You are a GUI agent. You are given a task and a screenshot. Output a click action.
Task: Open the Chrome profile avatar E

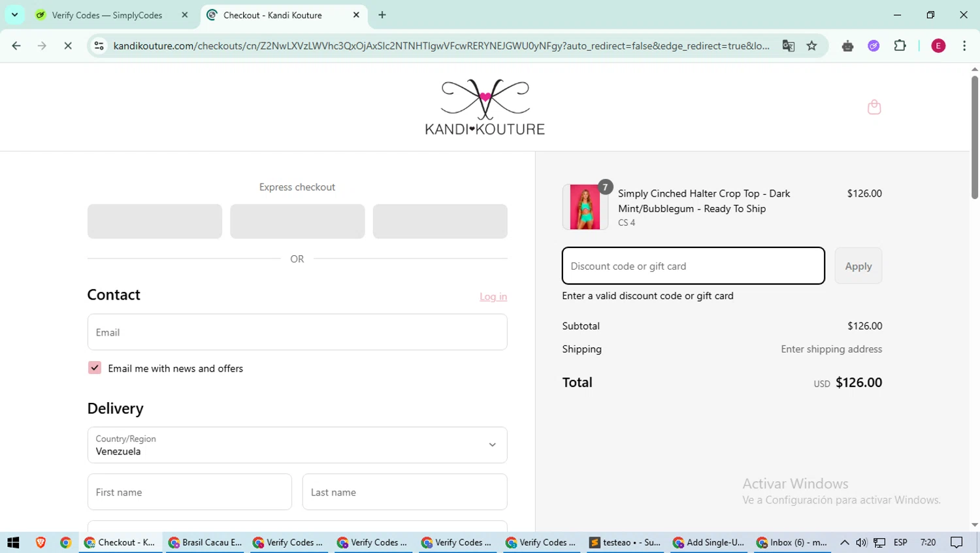coord(938,46)
